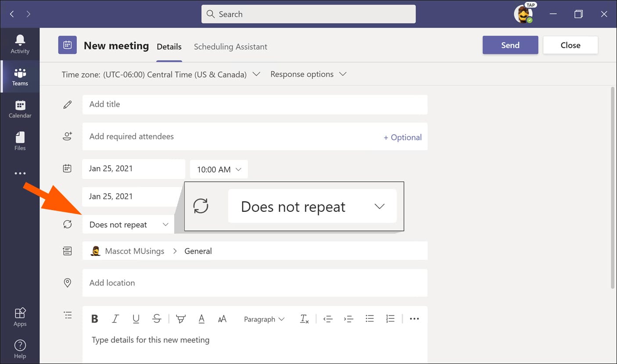The width and height of the screenshot is (617, 364).
Task: Switch to the Scheduling Assistant tab
Action: pos(230,46)
